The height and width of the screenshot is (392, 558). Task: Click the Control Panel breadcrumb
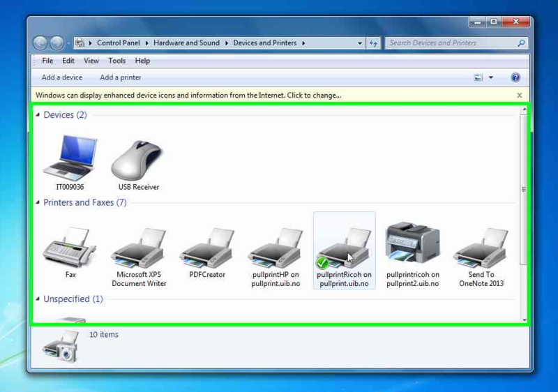pos(118,43)
